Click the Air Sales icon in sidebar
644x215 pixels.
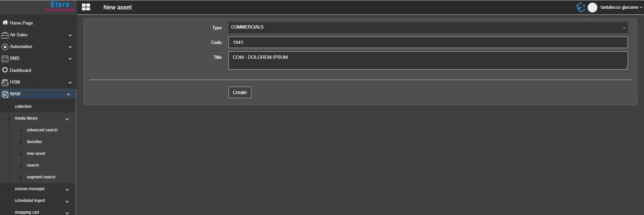tap(5, 35)
